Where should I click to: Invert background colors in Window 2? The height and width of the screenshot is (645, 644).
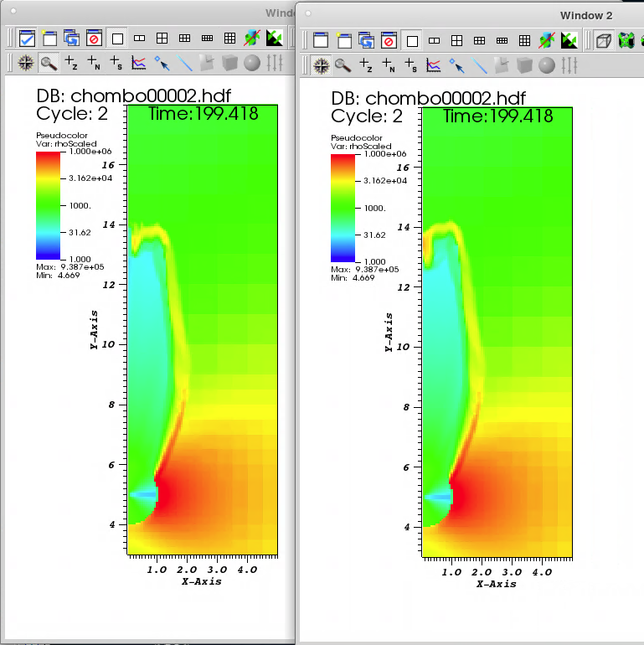(x=569, y=41)
